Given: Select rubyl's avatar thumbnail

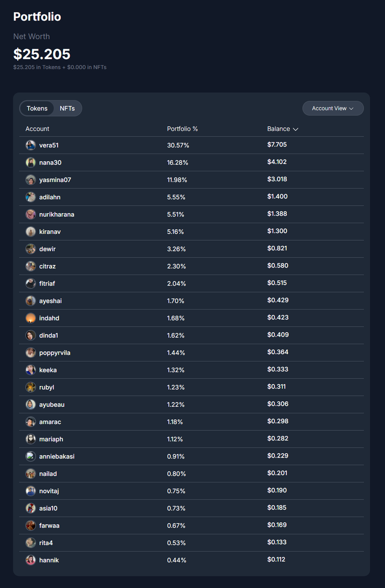Looking at the screenshot, I should tap(31, 387).
